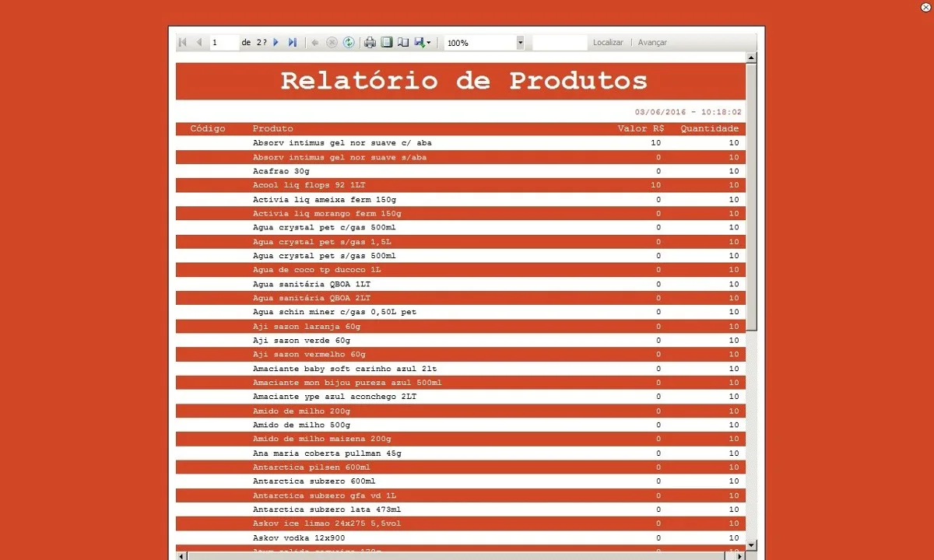Viewport: 934px width, 560px height.
Task: Select Ana maria coberta pullman 45g
Action: coord(461,453)
